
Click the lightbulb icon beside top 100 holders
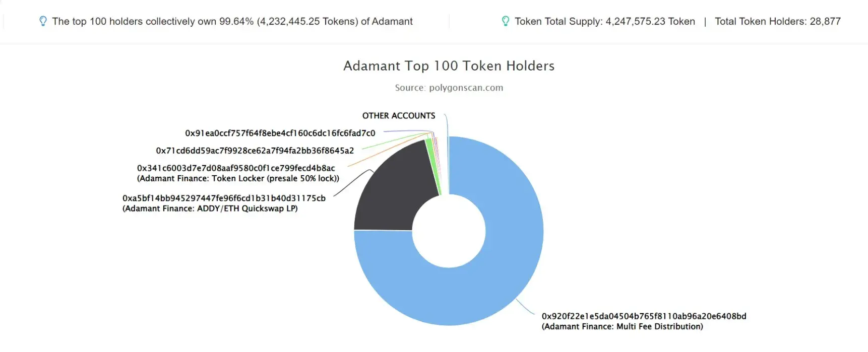point(43,21)
